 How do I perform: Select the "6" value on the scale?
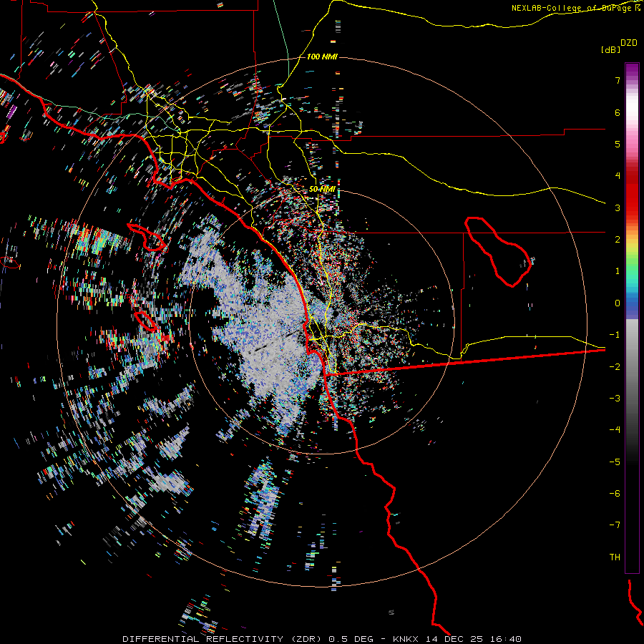click(618, 112)
